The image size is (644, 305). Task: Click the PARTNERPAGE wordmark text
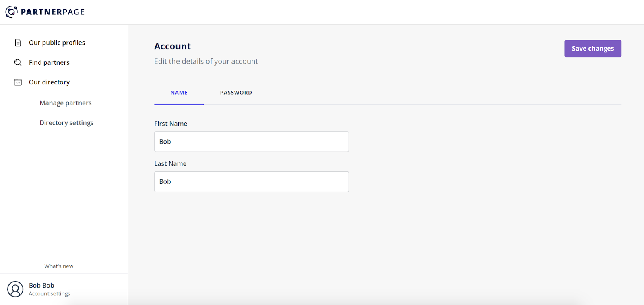[53, 12]
